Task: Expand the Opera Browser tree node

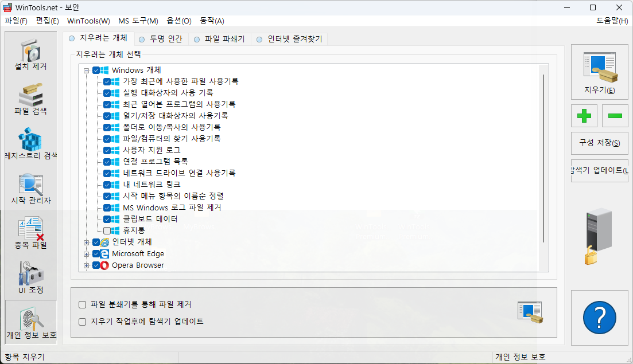Action: click(87, 265)
